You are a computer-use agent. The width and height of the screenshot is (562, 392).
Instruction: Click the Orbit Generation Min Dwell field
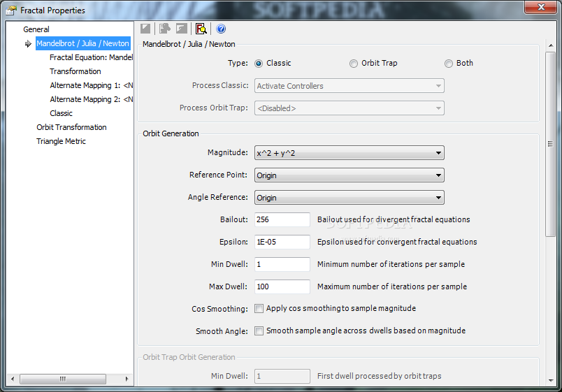282,264
